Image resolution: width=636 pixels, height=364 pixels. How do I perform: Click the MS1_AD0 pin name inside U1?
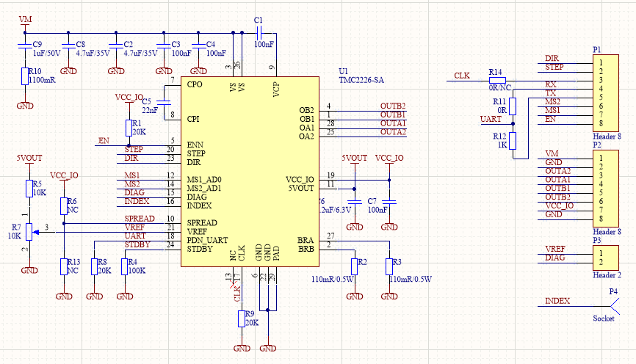[204, 180]
